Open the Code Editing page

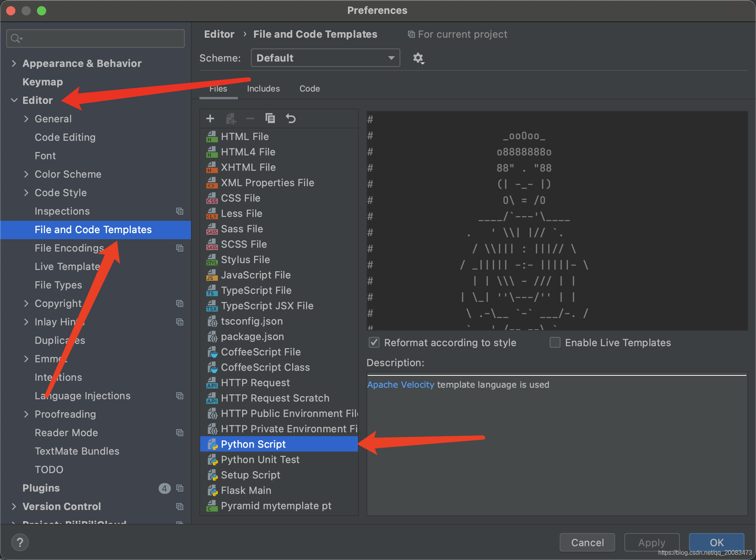point(65,137)
